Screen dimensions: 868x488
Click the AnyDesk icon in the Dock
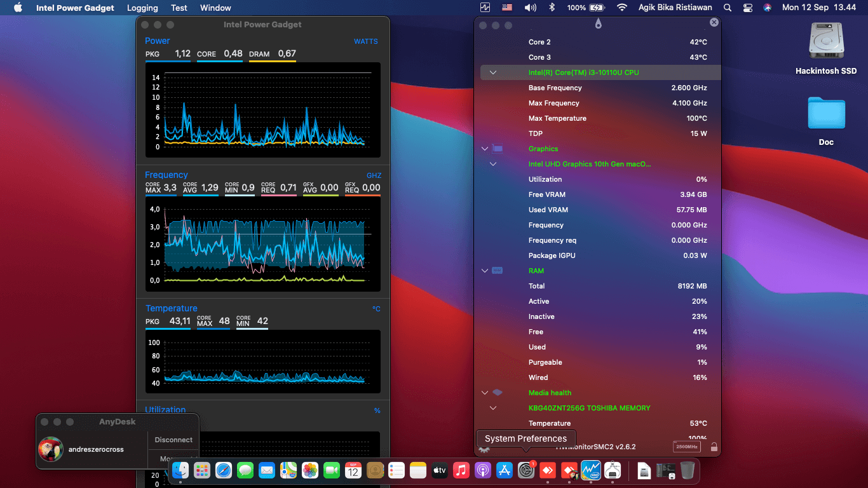point(547,470)
